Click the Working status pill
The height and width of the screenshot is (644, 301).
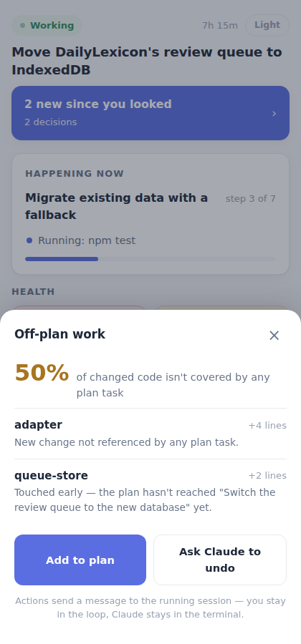coord(47,26)
